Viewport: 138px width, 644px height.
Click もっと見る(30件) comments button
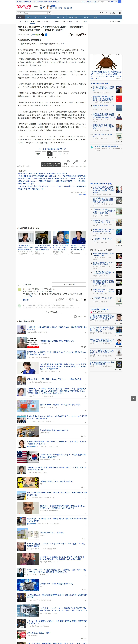click(52, 312)
